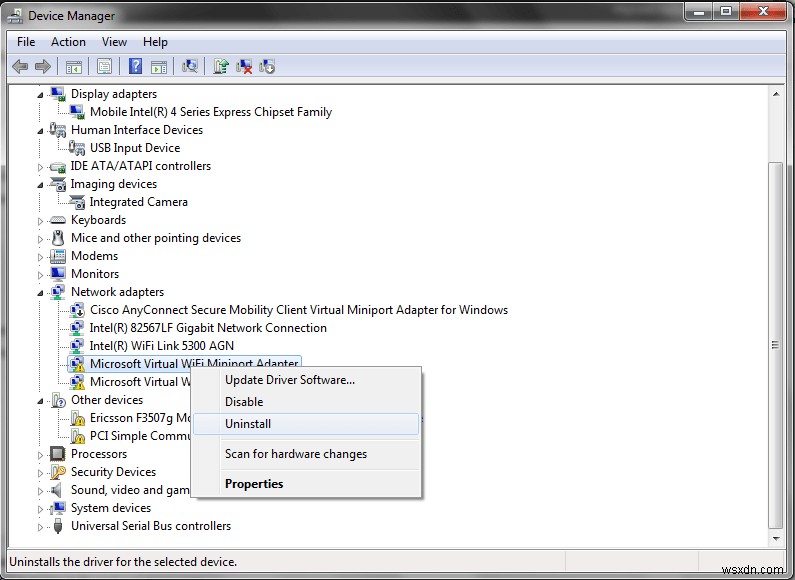Click the Sound, video and game speaker icon
This screenshot has height=580, width=795.
pyautogui.click(x=57, y=490)
